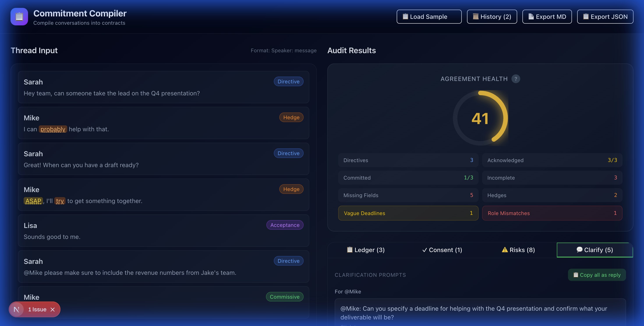The width and height of the screenshot is (644, 326).
Task: Click the Acceptance tag on Lisa's message
Action: (x=285, y=225)
